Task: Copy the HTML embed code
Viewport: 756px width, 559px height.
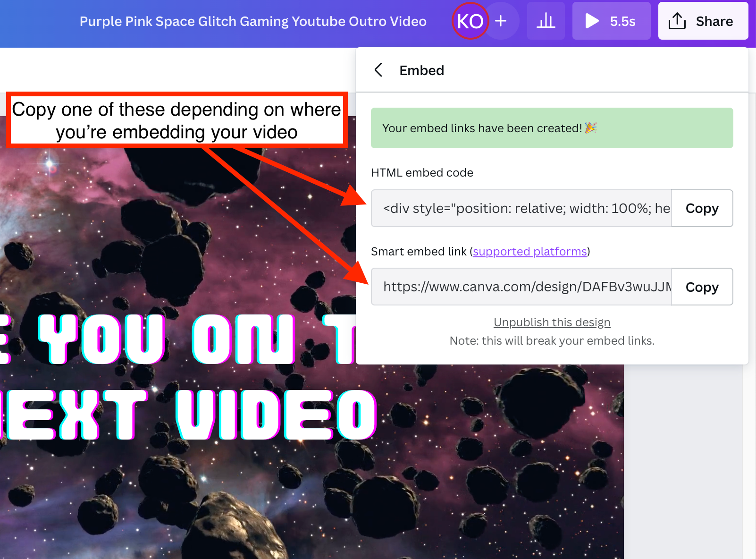Action: click(x=702, y=208)
